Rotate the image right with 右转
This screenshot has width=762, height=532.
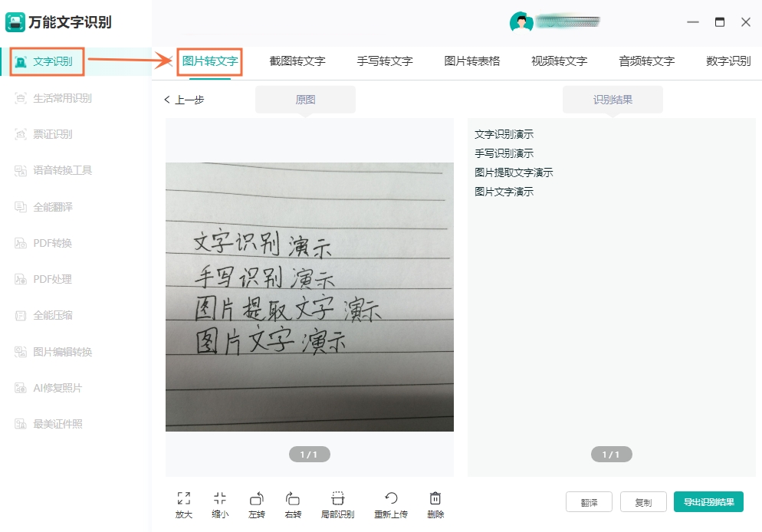[x=292, y=504]
